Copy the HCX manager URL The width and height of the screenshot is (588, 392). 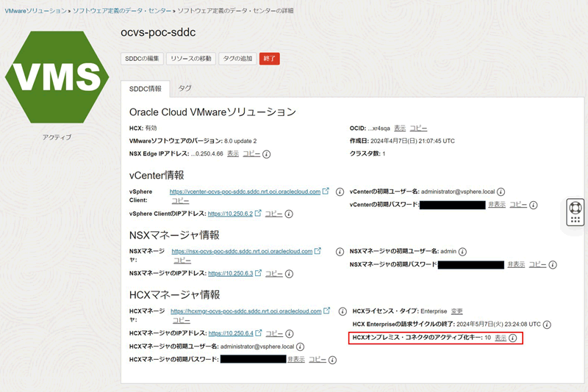pyautogui.click(x=181, y=320)
